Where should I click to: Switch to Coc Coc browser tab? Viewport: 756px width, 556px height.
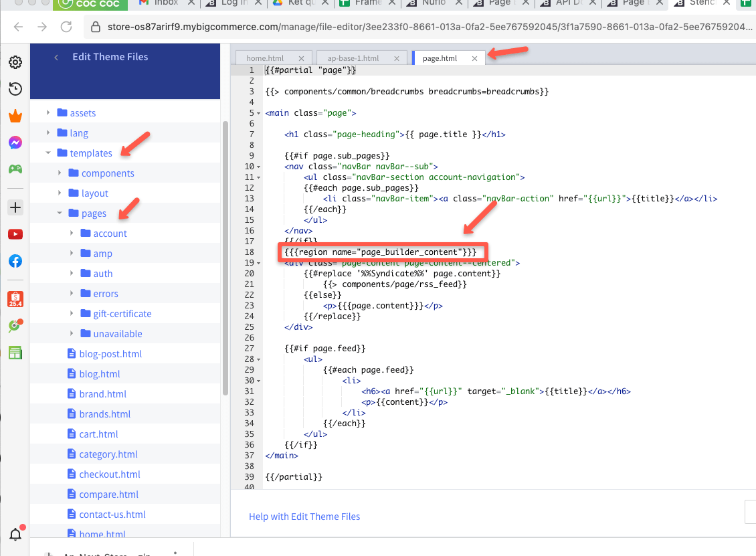(x=90, y=4)
